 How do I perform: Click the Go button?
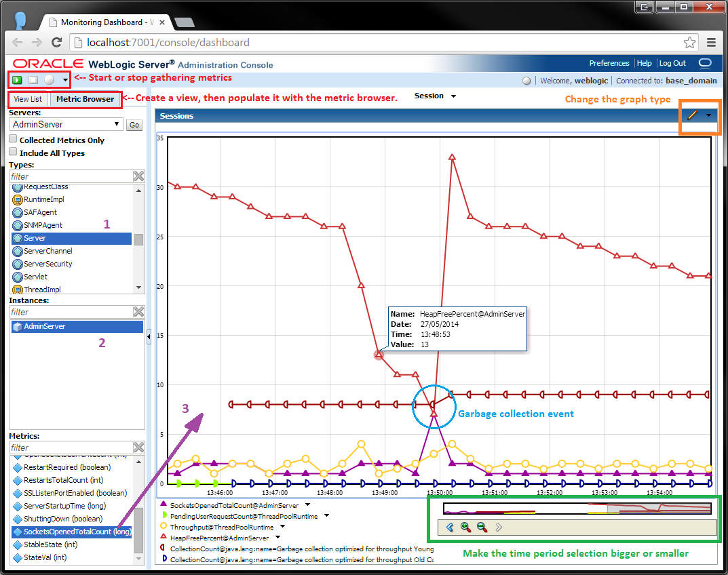[x=134, y=125]
